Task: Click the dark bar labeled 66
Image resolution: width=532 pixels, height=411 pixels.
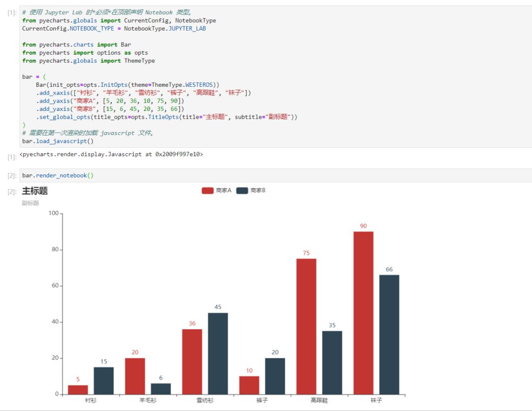Action: click(389, 335)
